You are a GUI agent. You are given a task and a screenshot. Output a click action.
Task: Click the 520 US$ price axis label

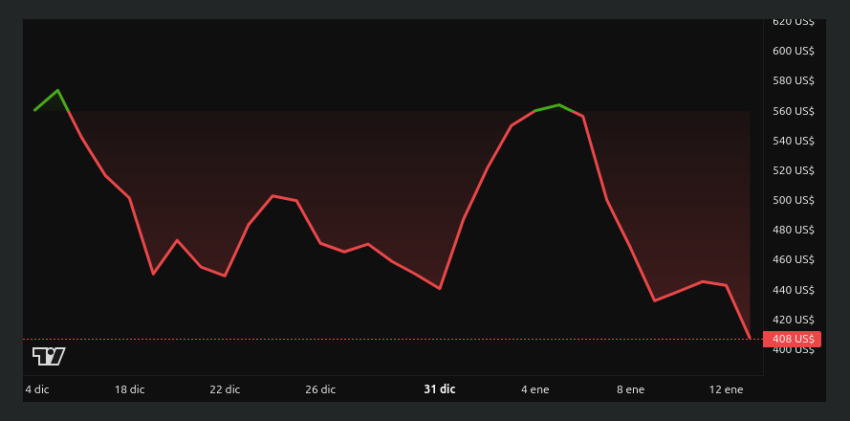coord(794,171)
